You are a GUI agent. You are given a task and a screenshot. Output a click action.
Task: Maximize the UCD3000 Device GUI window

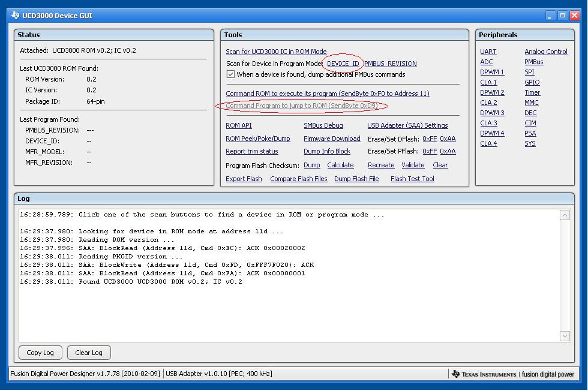click(562, 16)
